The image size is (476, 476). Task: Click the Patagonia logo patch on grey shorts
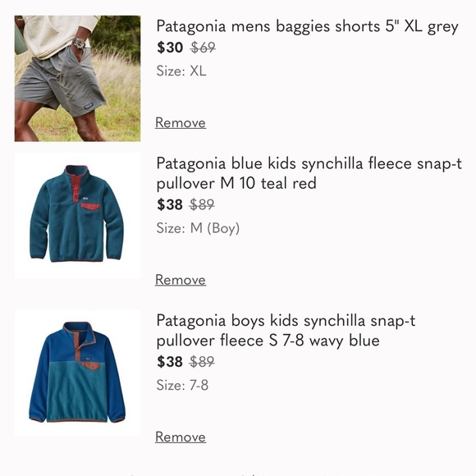88,107
